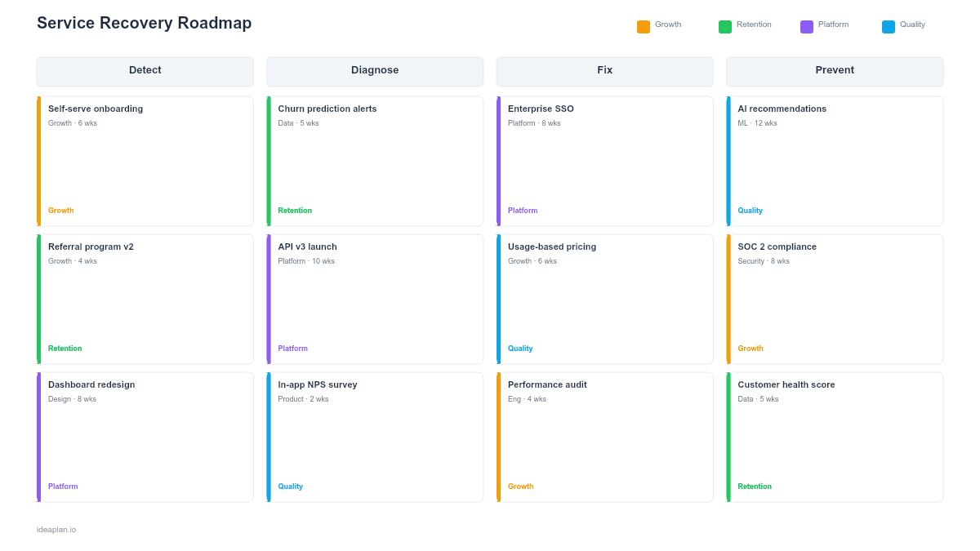This screenshot has width=980, height=551.
Task: Open the Usage-based pricing card
Action: (x=604, y=299)
